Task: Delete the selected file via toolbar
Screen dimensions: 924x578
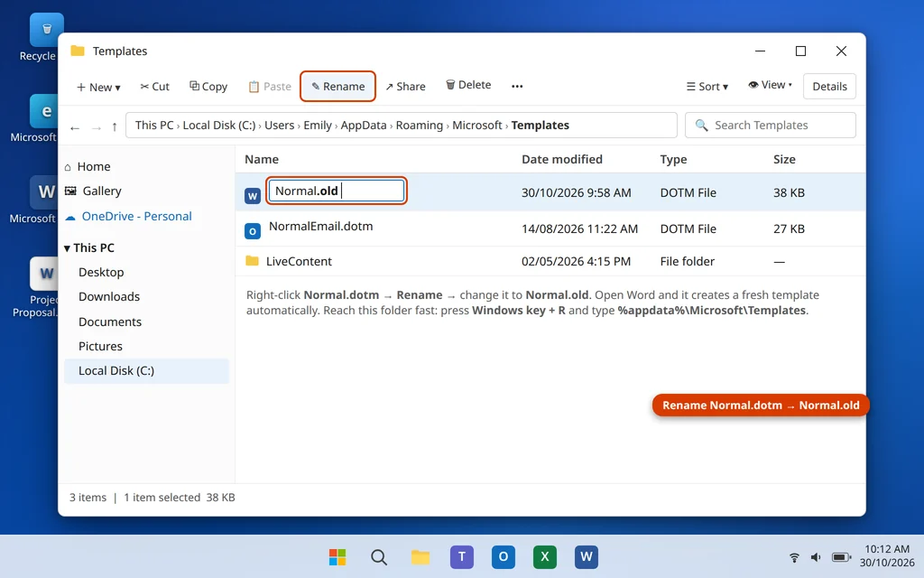Action: (468, 85)
